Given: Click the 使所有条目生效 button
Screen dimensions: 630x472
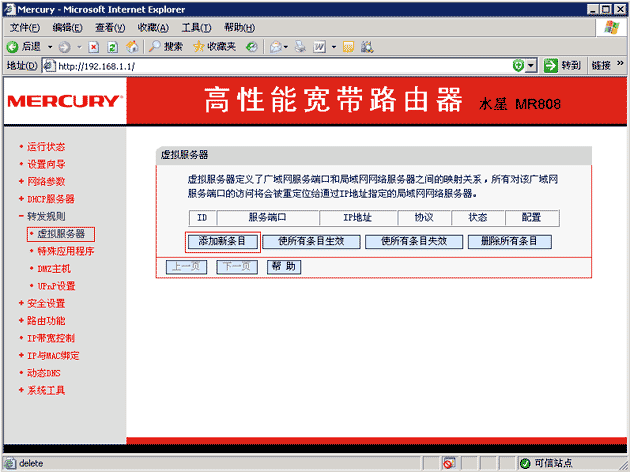Looking at the screenshot, I should point(311,241).
